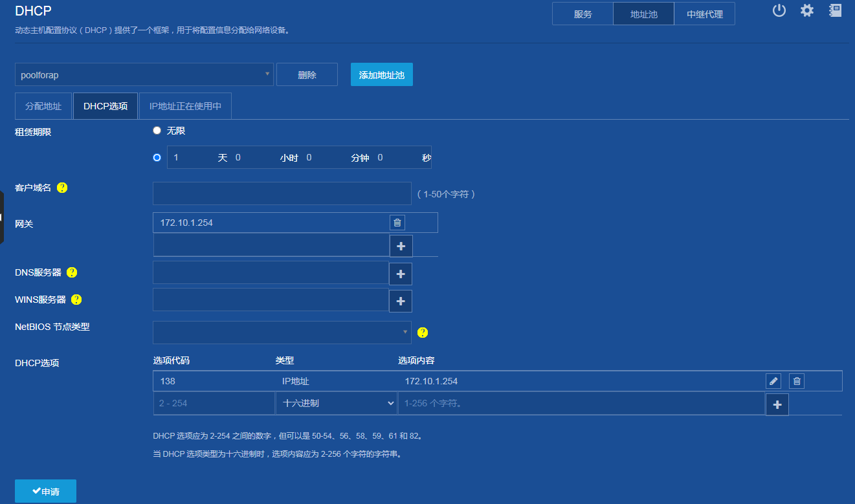The image size is (855, 504).
Task: Click the 客户域名 input field
Action: [x=282, y=193]
